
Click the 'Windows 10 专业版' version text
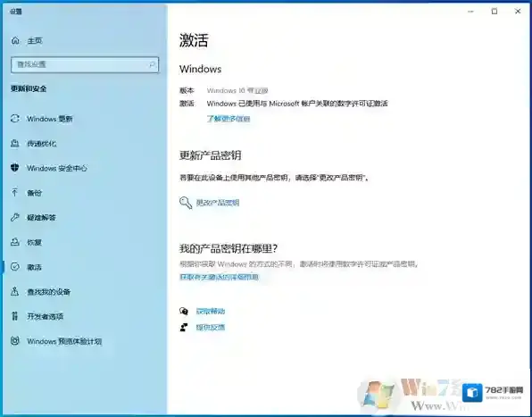click(237, 90)
